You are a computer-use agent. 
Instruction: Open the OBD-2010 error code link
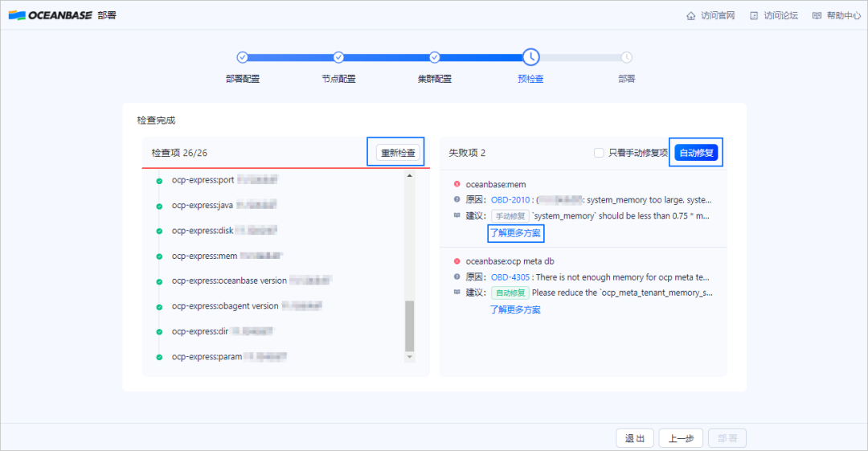pos(510,199)
